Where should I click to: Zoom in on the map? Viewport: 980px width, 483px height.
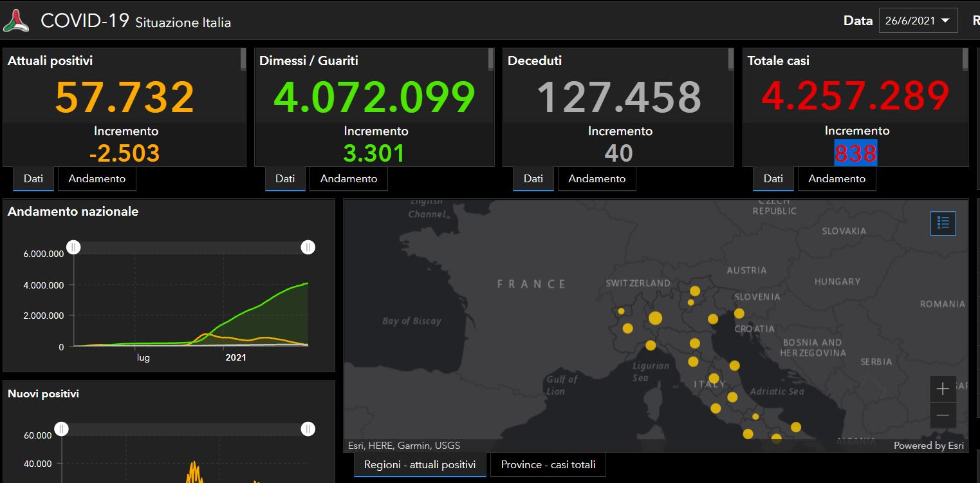(x=943, y=389)
